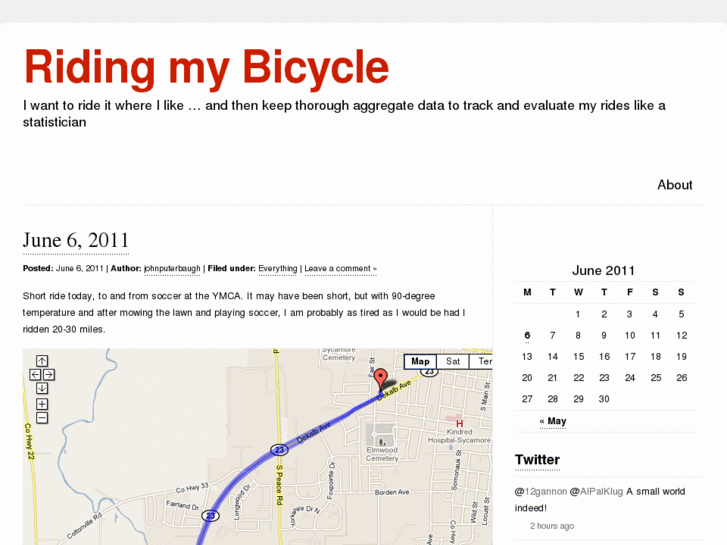
Task: Click the Leave a comment link
Action: [x=340, y=269]
